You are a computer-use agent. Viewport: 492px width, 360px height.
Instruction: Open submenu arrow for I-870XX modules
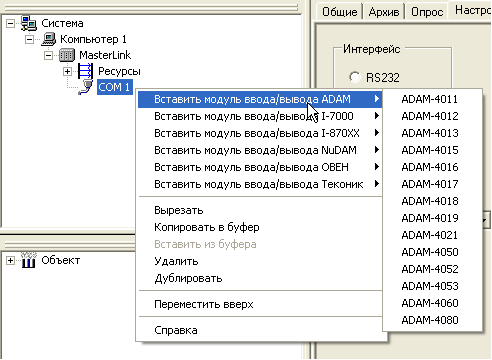pos(377,133)
